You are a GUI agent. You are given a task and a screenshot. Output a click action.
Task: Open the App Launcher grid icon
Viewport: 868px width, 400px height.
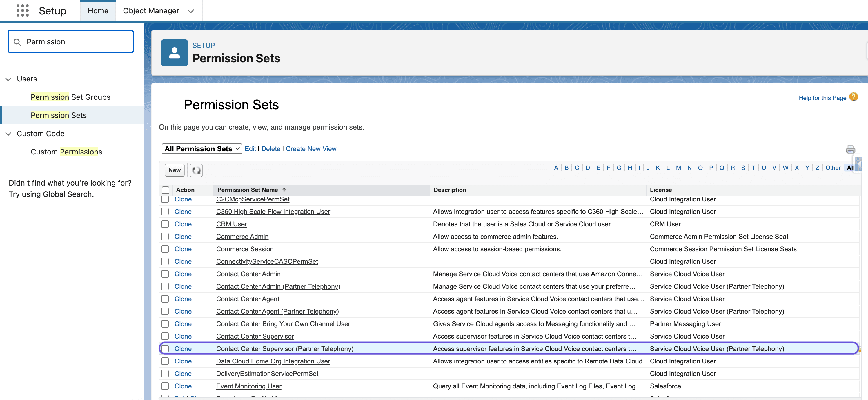click(x=22, y=10)
